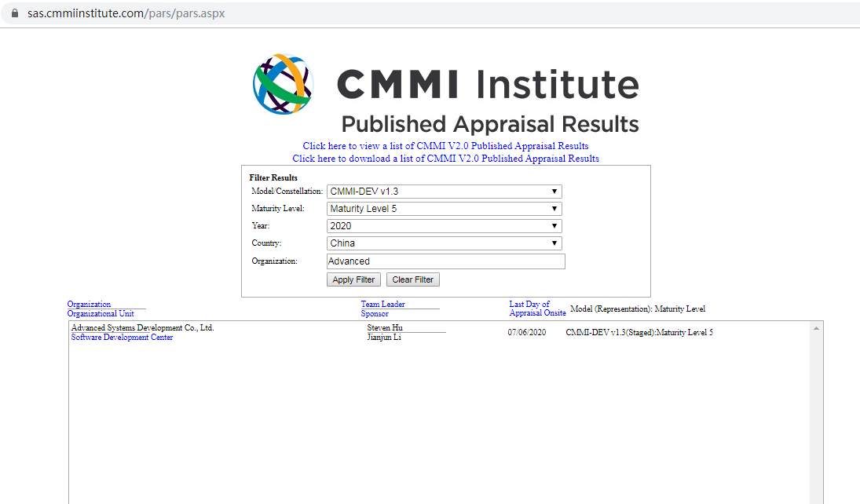Open link to view CMMI V2.0 results
Screen dimensions: 860x504
click(445, 146)
